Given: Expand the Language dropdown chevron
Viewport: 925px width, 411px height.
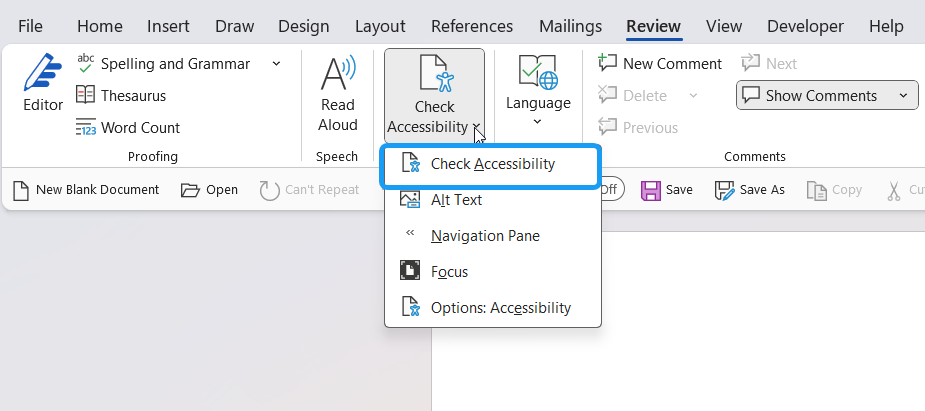Looking at the screenshot, I should 537,122.
